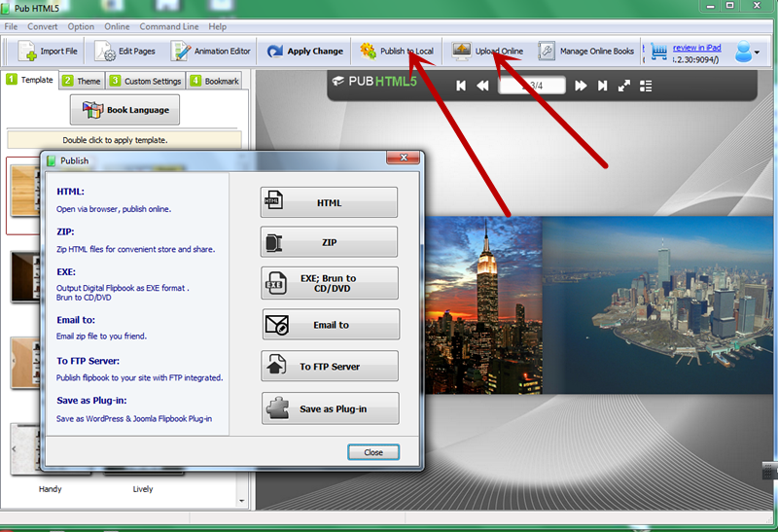Open the Convert menu
This screenshot has height=532, width=778.
42,27
